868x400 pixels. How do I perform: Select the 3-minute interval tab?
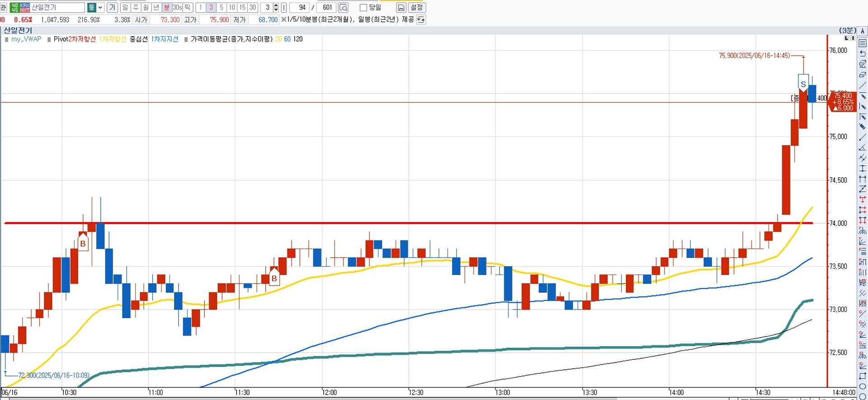[211, 8]
